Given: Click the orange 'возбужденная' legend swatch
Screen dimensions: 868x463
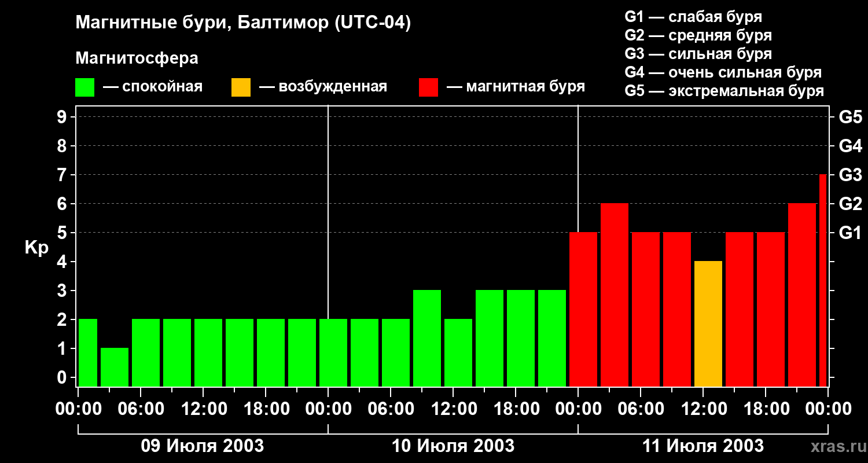Looking at the screenshot, I should [x=241, y=87].
